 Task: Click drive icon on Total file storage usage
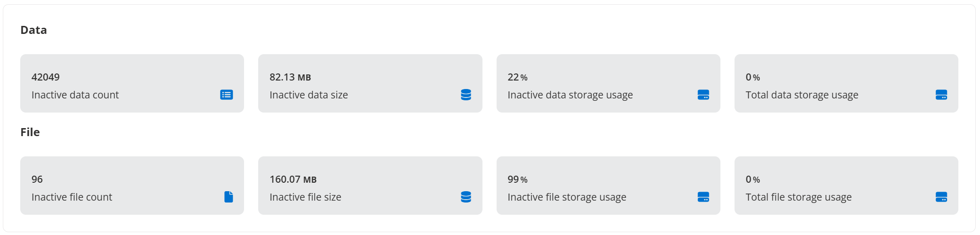[x=941, y=197]
